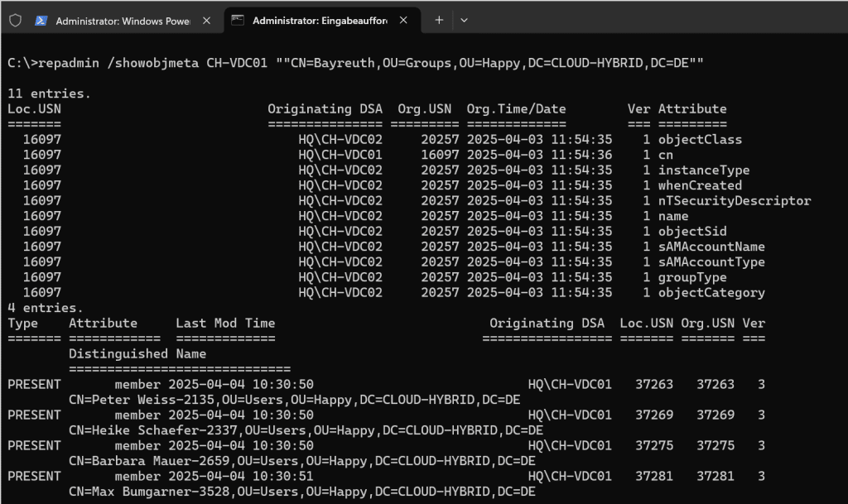Image resolution: width=848 pixels, height=504 pixels.
Task: Click the nTSecurityDescriptor attribute entry
Action: [735, 200]
